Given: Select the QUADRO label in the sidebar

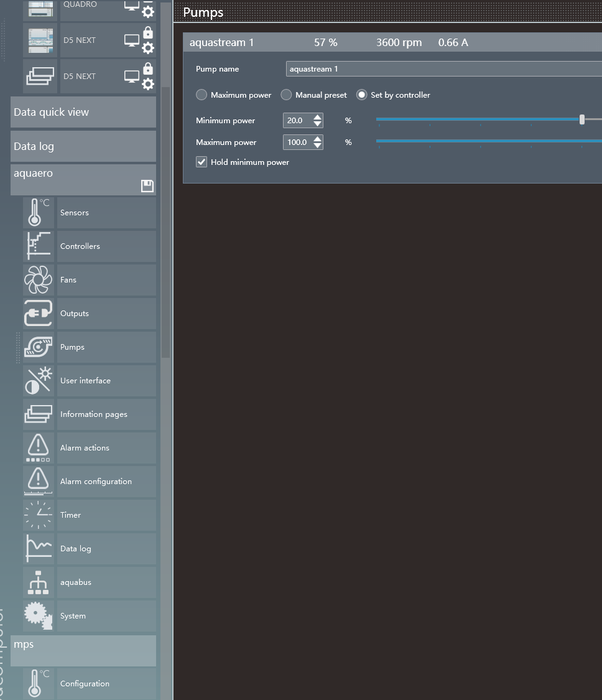Looking at the screenshot, I should click(80, 4).
